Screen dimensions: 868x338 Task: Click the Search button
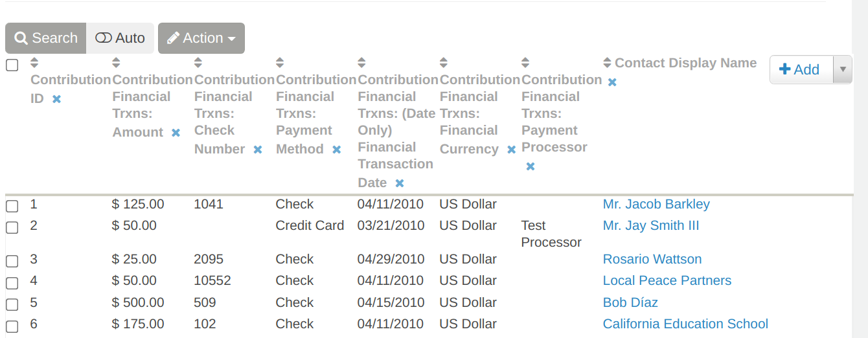(x=46, y=38)
